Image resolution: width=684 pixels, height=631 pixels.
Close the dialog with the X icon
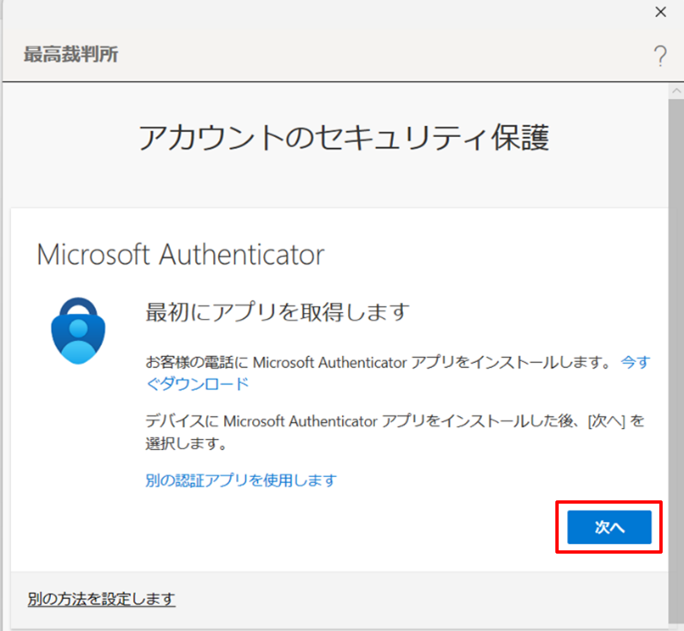[x=660, y=12]
